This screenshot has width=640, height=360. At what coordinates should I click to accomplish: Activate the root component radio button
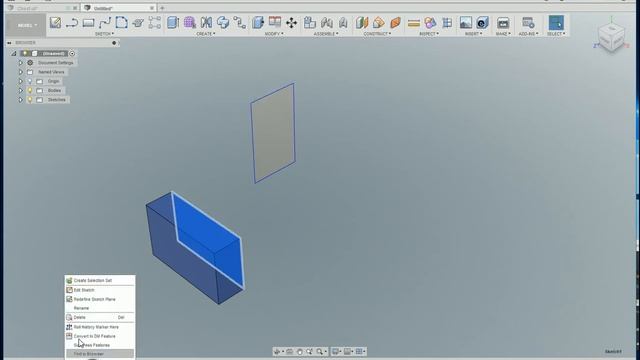point(72,53)
